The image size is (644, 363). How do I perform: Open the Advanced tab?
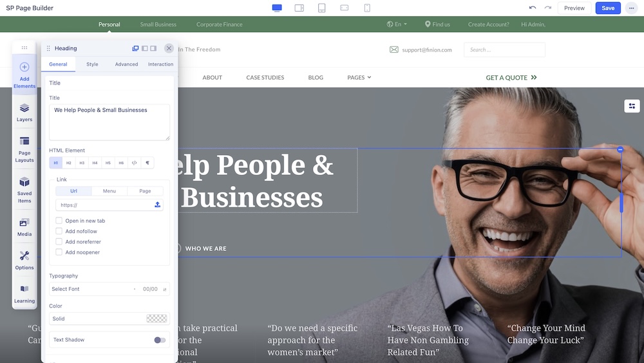(126, 64)
